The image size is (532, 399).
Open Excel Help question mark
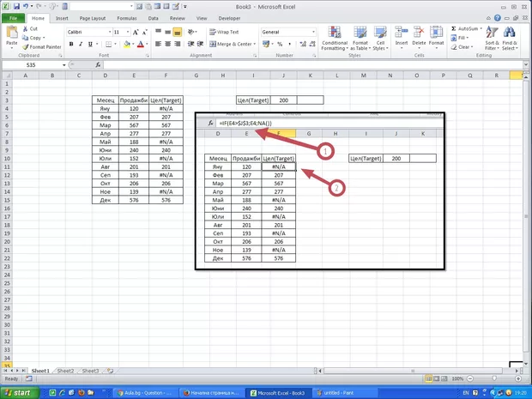click(x=498, y=18)
